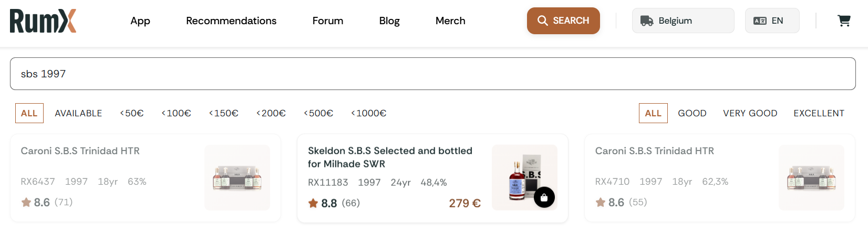Image resolution: width=868 pixels, height=230 pixels.
Task: Open the Blog page
Action: [389, 21]
